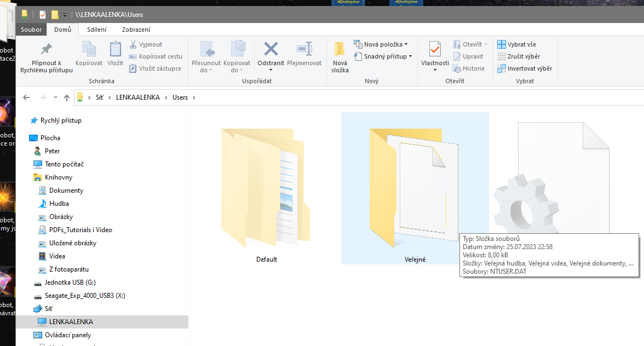Image resolution: width=644 pixels, height=346 pixels.
Task: Click the forward navigation arrow
Action: 42,97
